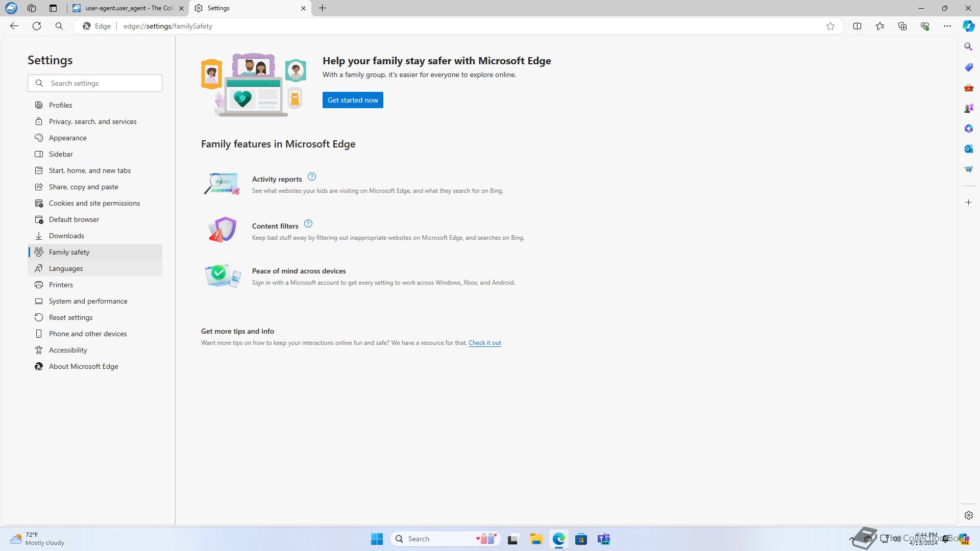This screenshot has width=980, height=551.
Task: Refresh the current page
Action: 37,26
